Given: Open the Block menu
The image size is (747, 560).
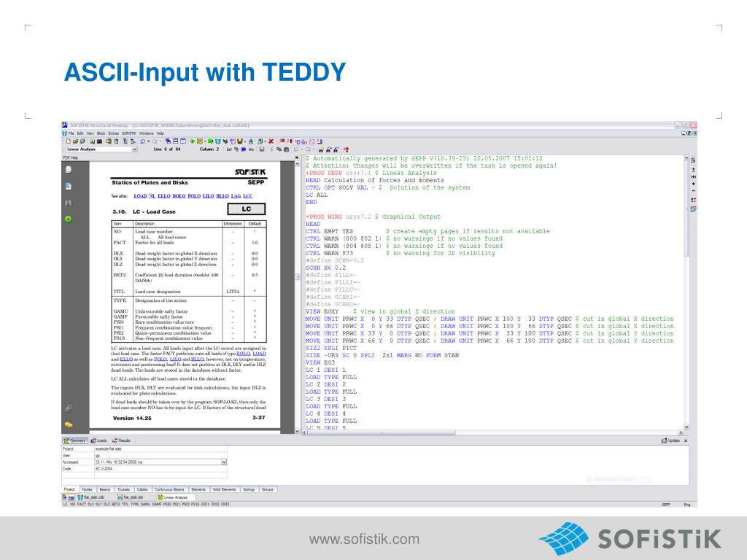Looking at the screenshot, I should (x=101, y=133).
